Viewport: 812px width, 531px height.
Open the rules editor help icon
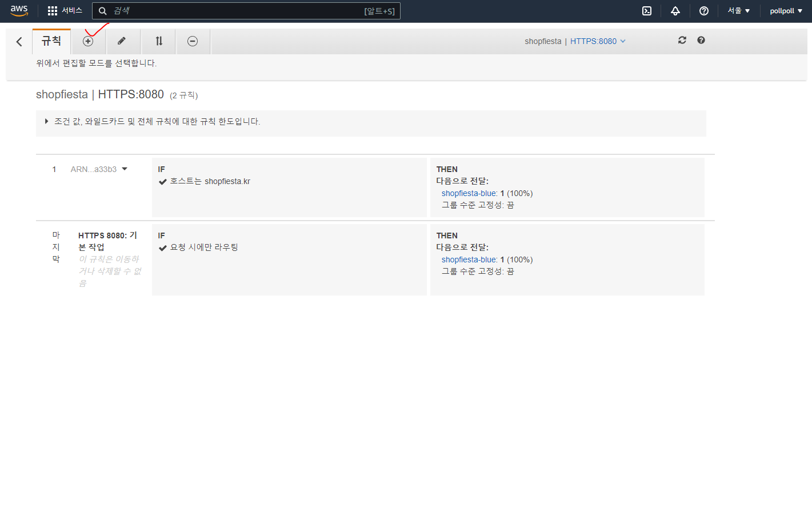click(701, 40)
